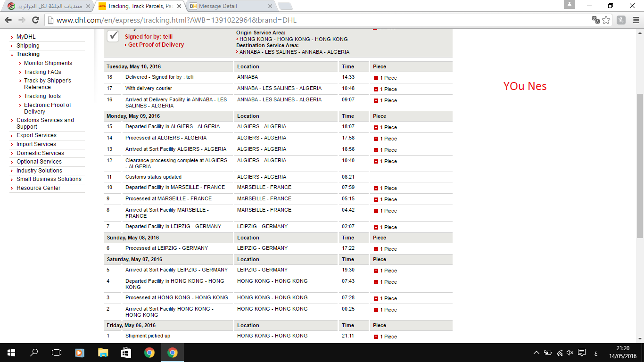Open Chrome menu with three dots
This screenshot has height=362, width=644.
tap(635, 20)
